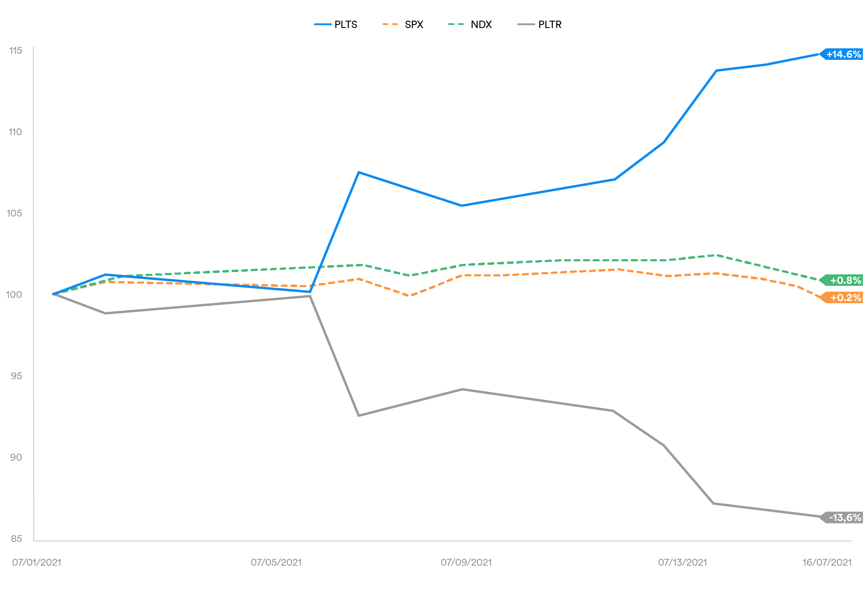
Task: Toggle the SPX legend entry
Action: (x=414, y=25)
